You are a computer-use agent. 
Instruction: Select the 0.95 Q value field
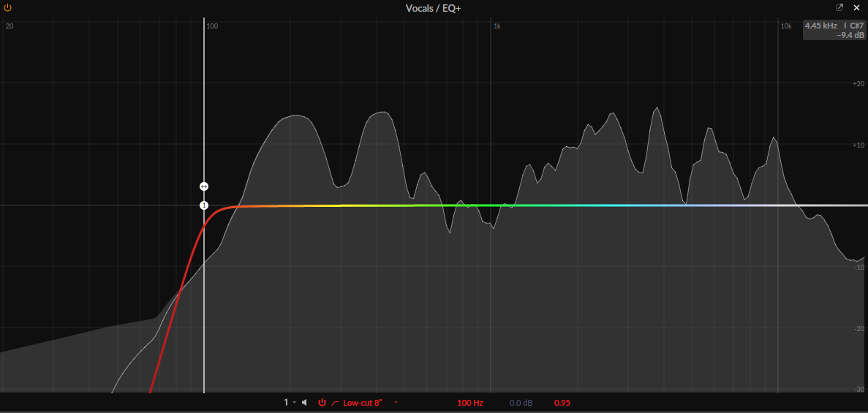click(x=562, y=403)
